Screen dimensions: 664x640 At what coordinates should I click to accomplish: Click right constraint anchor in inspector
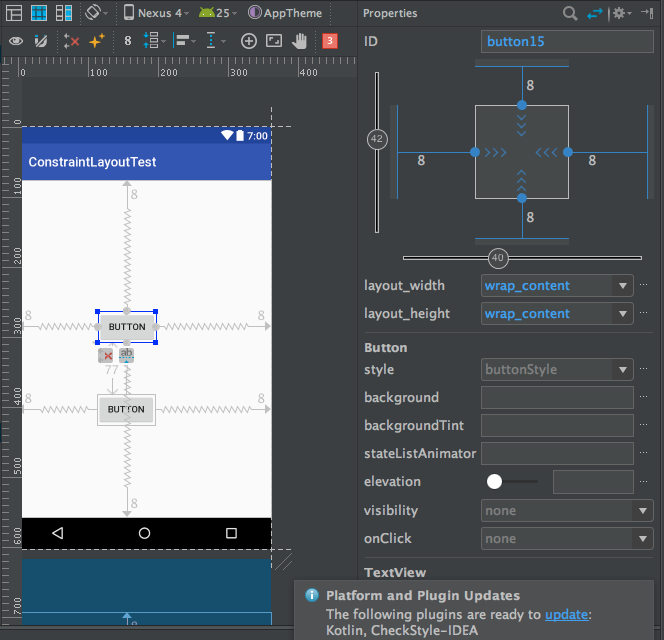568,152
